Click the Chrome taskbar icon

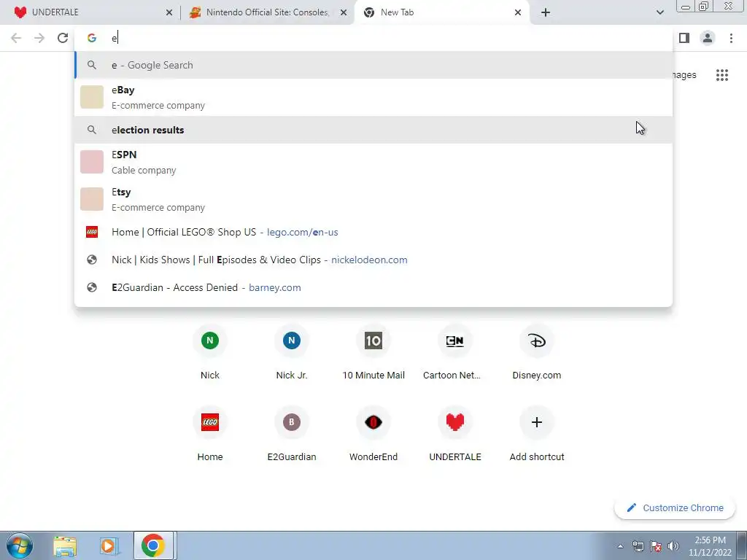pyautogui.click(x=153, y=545)
